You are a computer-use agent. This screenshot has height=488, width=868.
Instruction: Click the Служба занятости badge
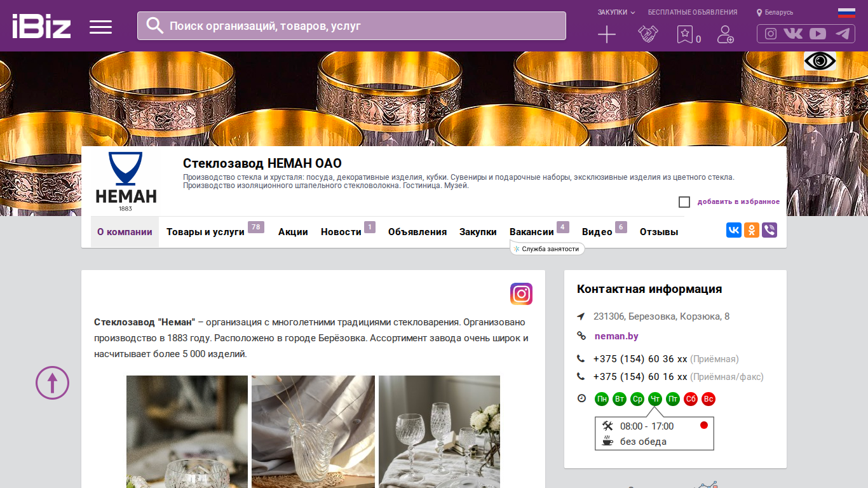tap(547, 249)
